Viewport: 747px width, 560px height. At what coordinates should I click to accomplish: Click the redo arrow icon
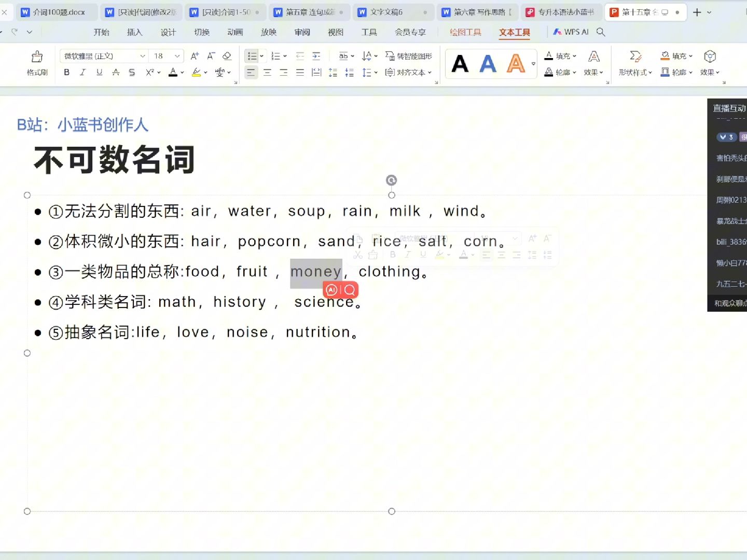(15, 32)
